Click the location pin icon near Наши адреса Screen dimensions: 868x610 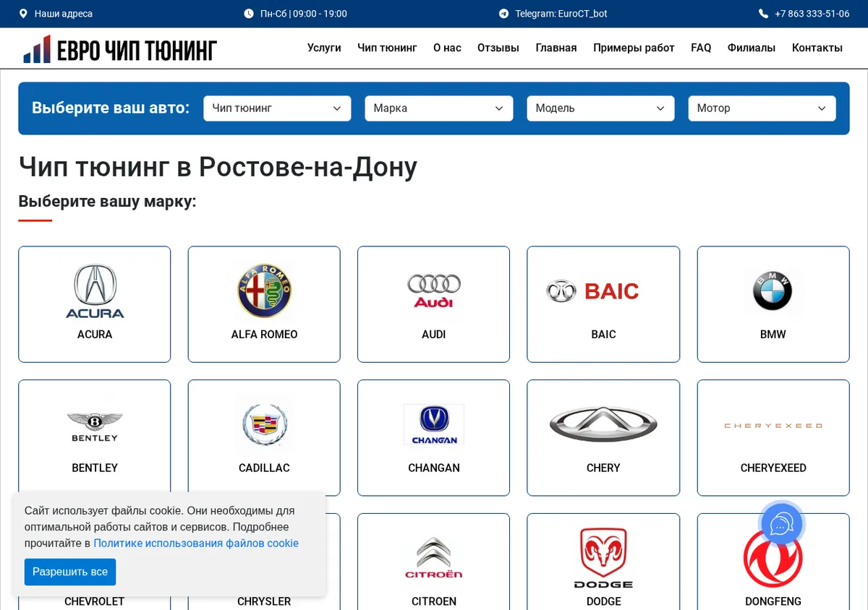(23, 14)
